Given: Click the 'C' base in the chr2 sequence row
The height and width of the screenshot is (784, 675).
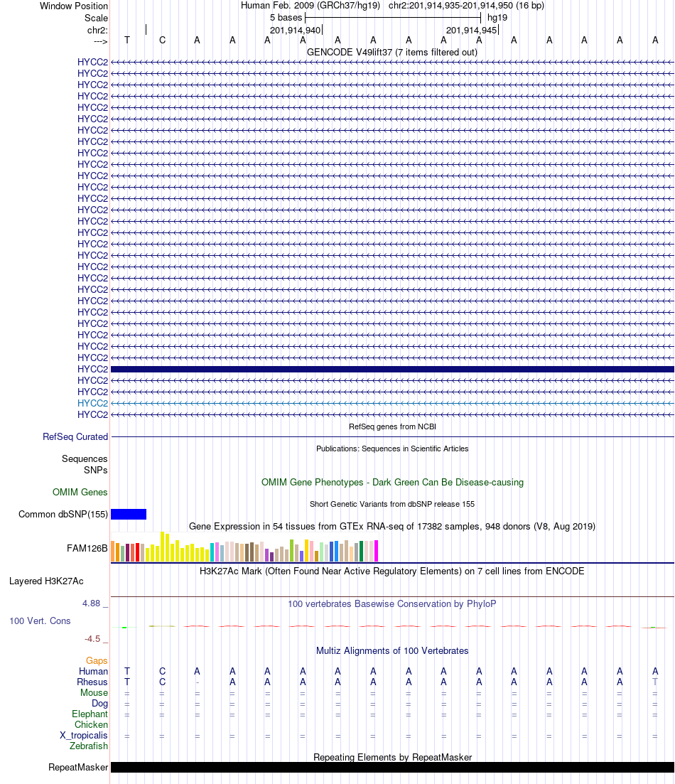Looking at the screenshot, I should pyautogui.click(x=162, y=40).
